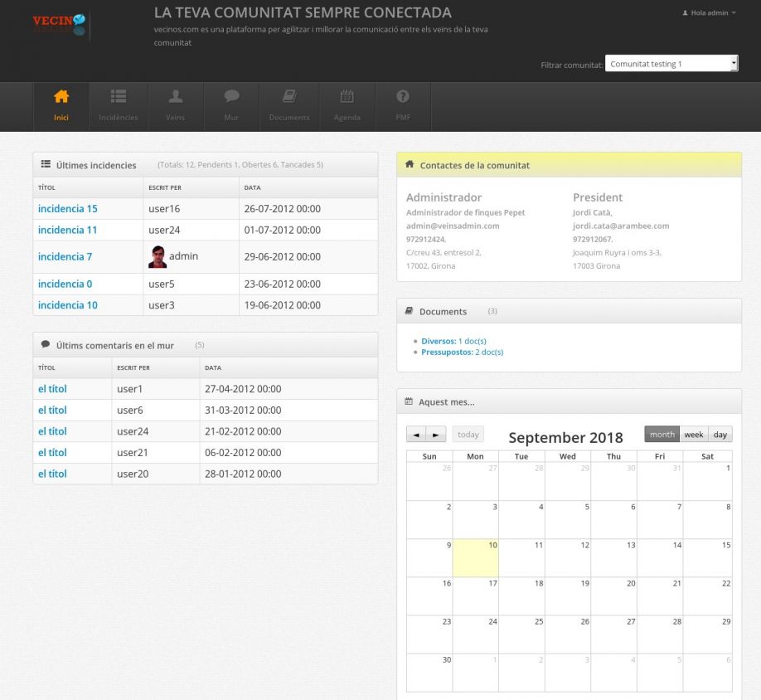Go to previous month in calendar
Screen dimensions: 761x700
coord(416,435)
